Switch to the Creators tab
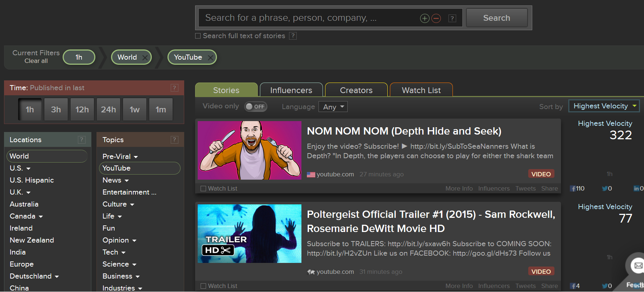 [356, 90]
